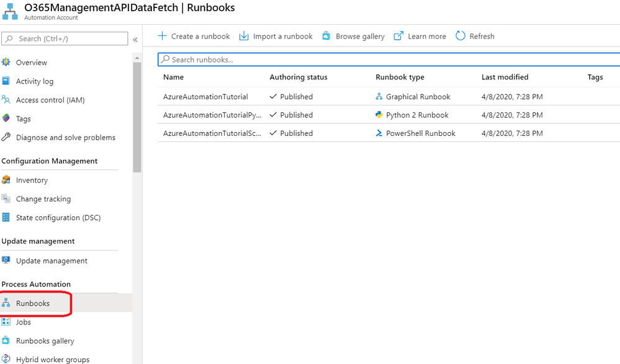This screenshot has height=364, width=620.
Task: Click Graphical Runbook type text
Action: click(x=418, y=97)
